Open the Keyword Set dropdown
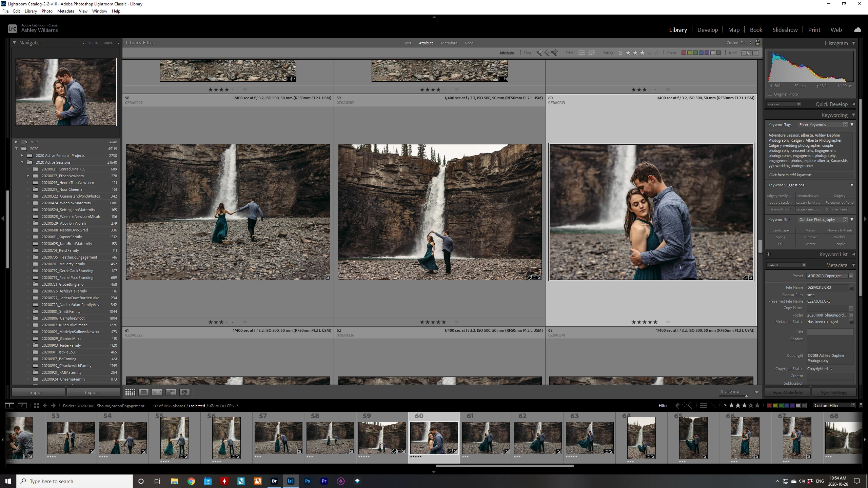Viewport: 868px width, 488px height. (x=822, y=220)
